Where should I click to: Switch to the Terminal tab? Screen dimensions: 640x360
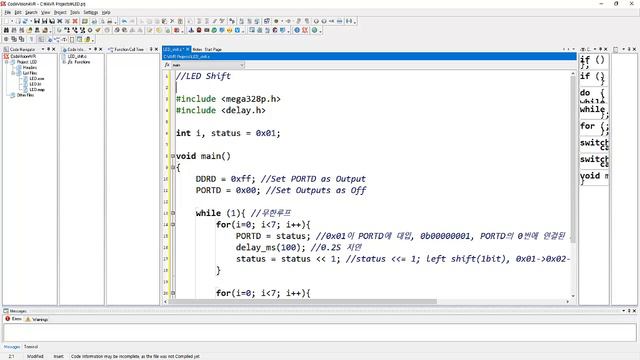31,347
